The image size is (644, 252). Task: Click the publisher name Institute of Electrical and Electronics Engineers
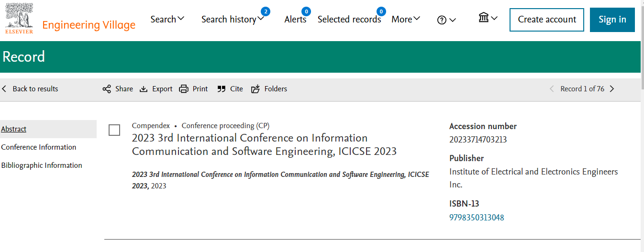coord(533,178)
